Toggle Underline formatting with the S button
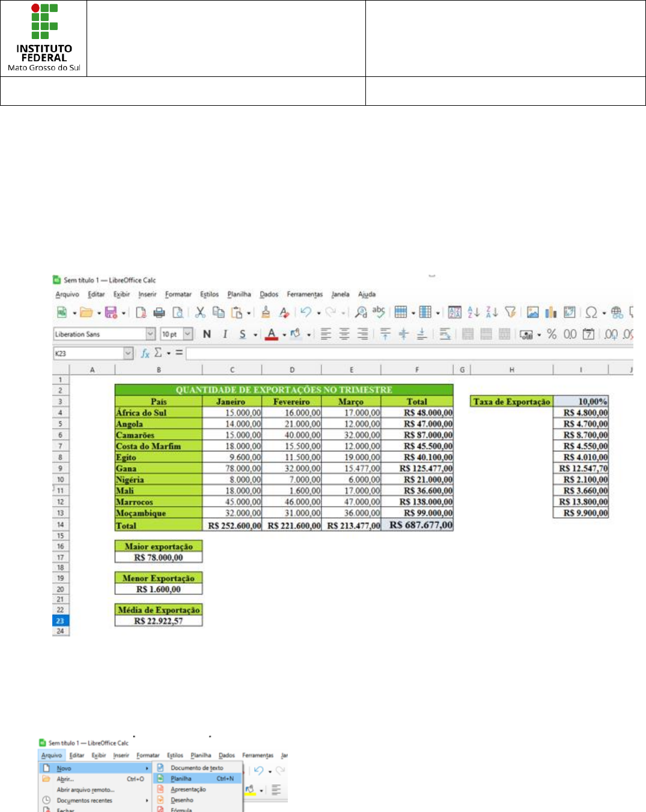This screenshot has width=646, height=812. [243, 334]
